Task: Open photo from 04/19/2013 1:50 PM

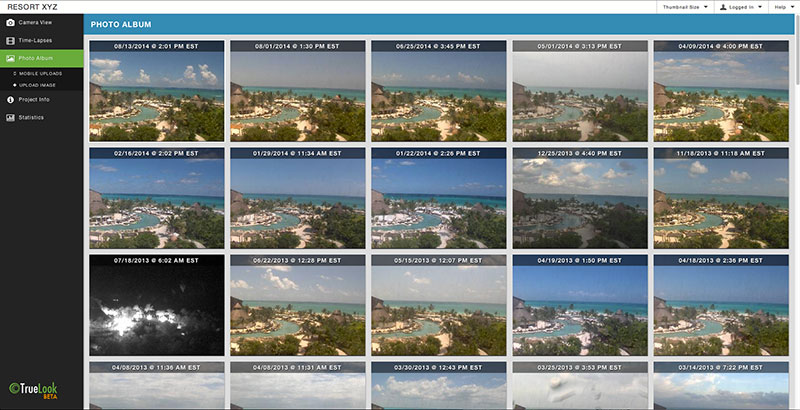Action: [580, 305]
